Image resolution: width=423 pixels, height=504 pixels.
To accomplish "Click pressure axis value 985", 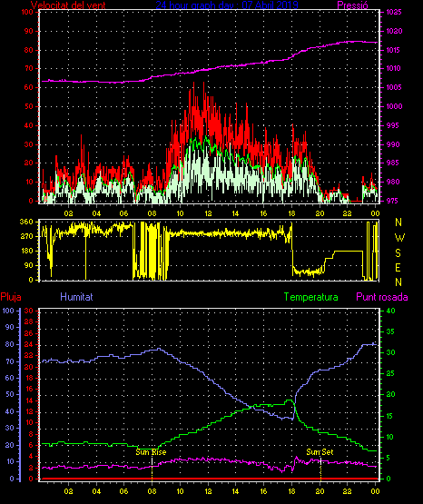I will 392,163.
